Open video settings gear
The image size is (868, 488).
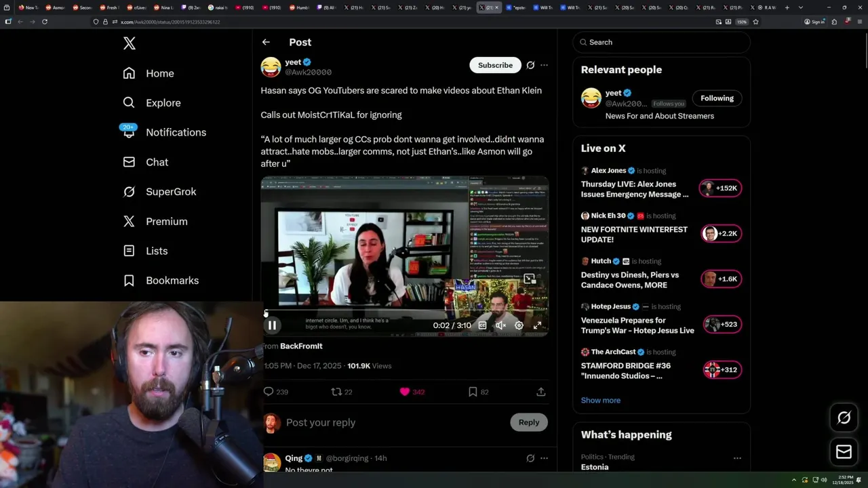519,325
